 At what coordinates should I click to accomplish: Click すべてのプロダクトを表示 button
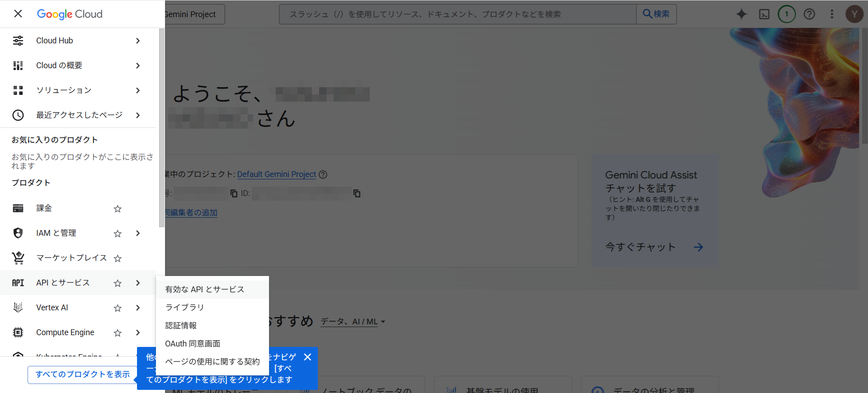(83, 374)
